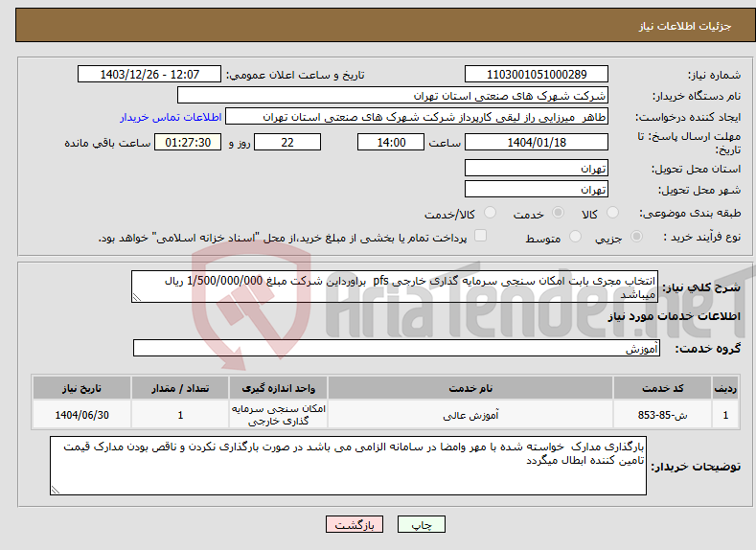
Task: Click service code cell ش-85-853
Action: click(x=662, y=415)
